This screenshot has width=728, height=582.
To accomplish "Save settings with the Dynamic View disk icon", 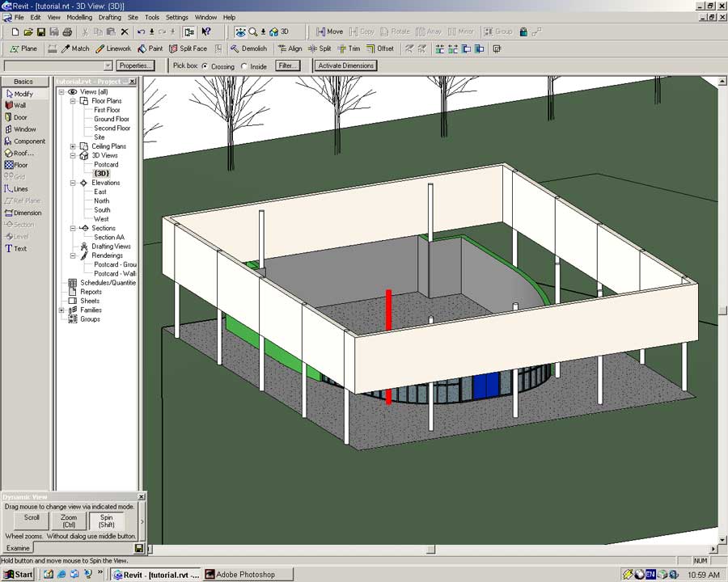I will coord(138,549).
